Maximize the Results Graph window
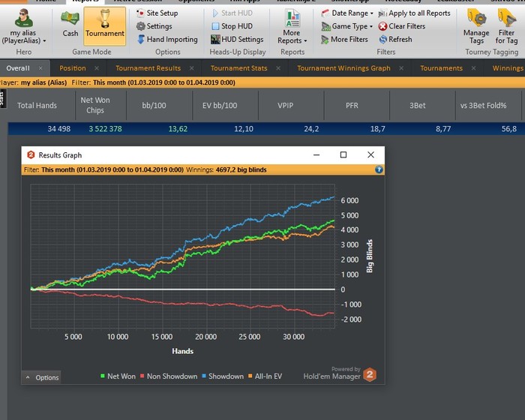Viewport: 525px width, 420px height. point(343,154)
